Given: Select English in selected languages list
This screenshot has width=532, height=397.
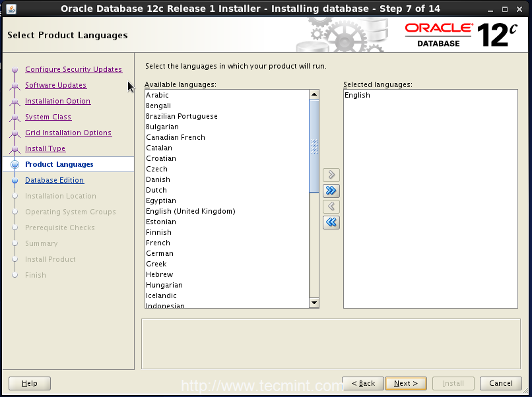Looking at the screenshot, I should pos(430,95).
